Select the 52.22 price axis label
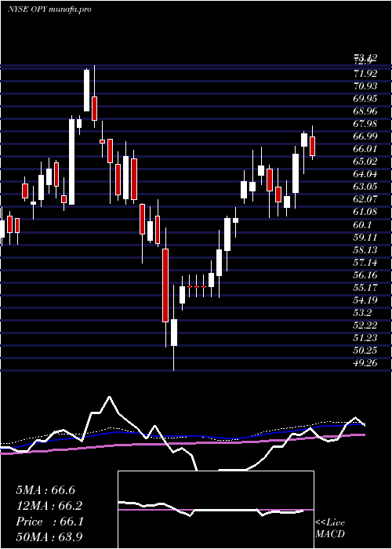The height and width of the screenshot is (549, 392). tap(365, 325)
